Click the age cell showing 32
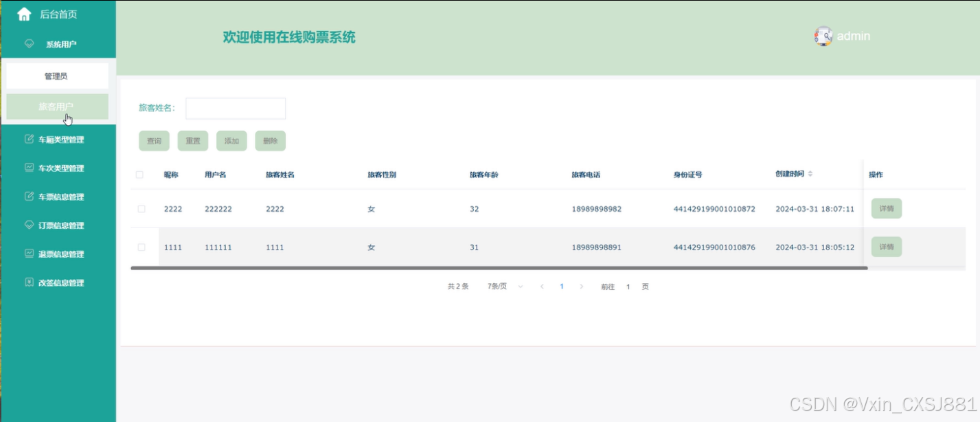 tap(474, 209)
